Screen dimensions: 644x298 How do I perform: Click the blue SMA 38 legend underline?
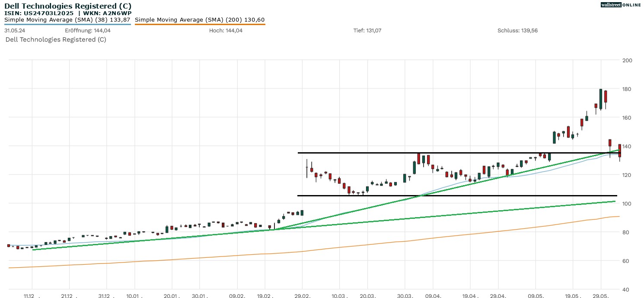click(x=67, y=24)
